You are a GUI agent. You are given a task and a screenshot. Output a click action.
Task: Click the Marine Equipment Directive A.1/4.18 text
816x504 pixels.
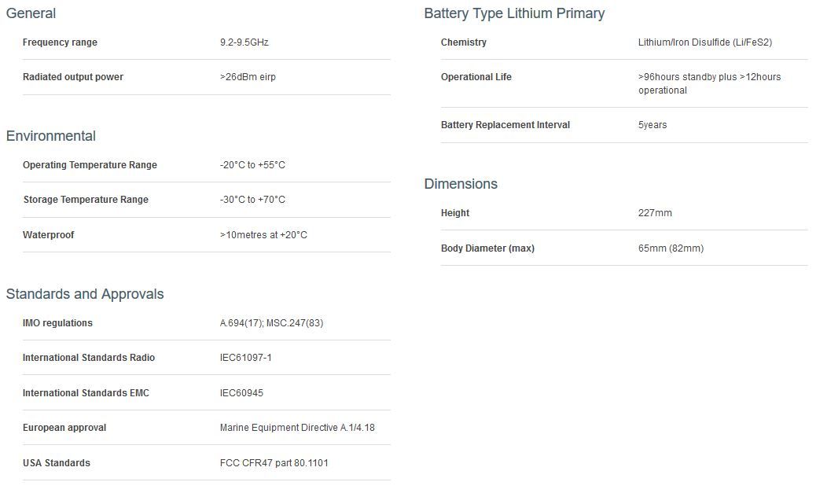[x=303, y=428]
